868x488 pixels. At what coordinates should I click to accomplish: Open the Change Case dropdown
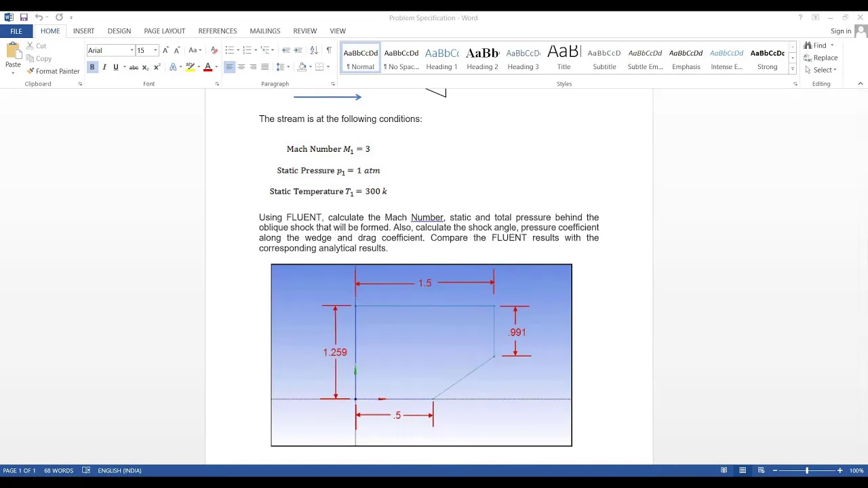click(195, 50)
